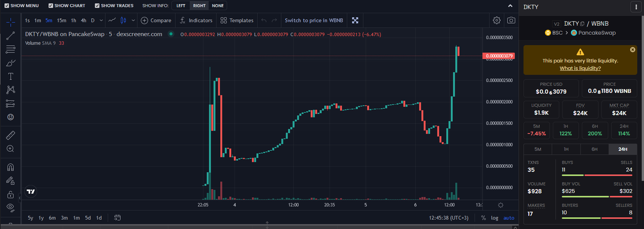Activate the zoom-in tool
This screenshot has width=644, height=229.
click(10, 148)
